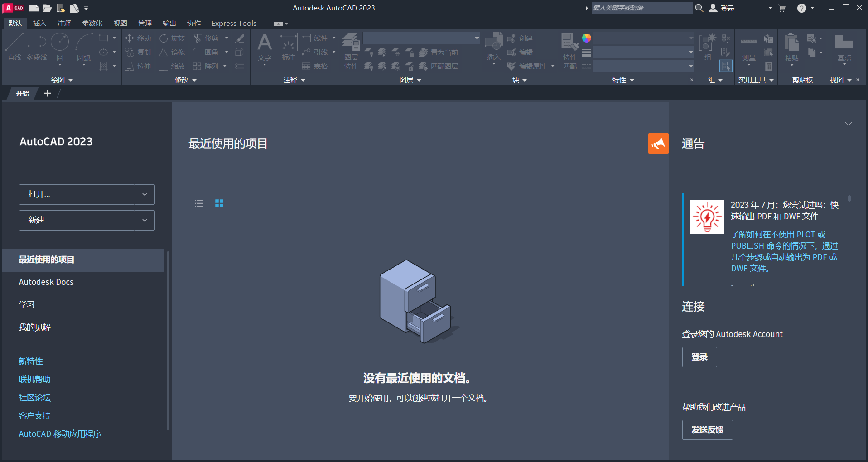This screenshot has width=868, height=462.
Task: Open the 打开 button dropdown arrow
Action: 145,194
